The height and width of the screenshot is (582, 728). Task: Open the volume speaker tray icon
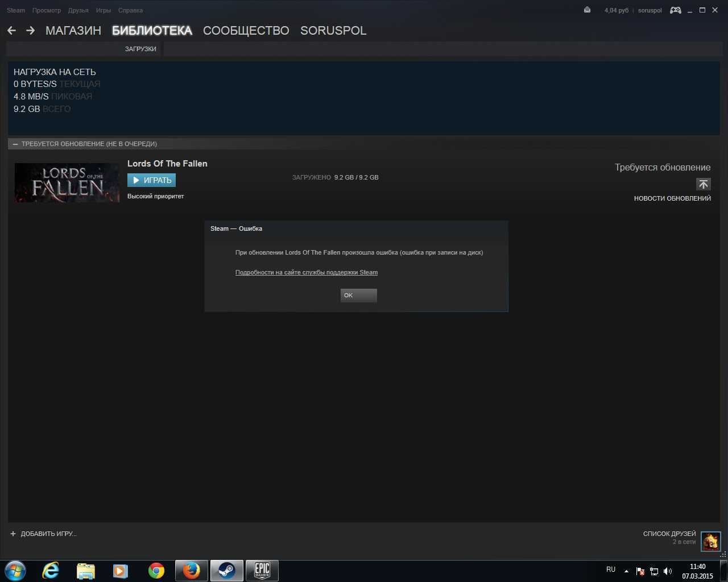coord(668,571)
